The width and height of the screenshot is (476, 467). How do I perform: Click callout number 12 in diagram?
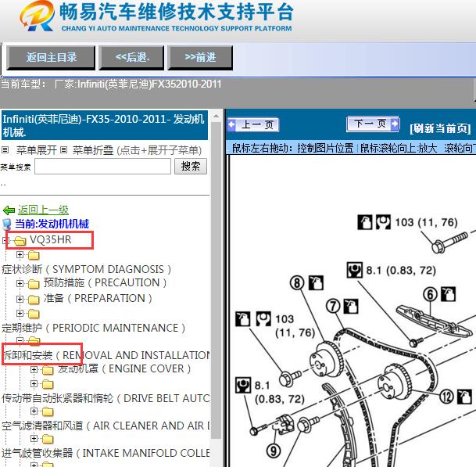tap(446, 397)
